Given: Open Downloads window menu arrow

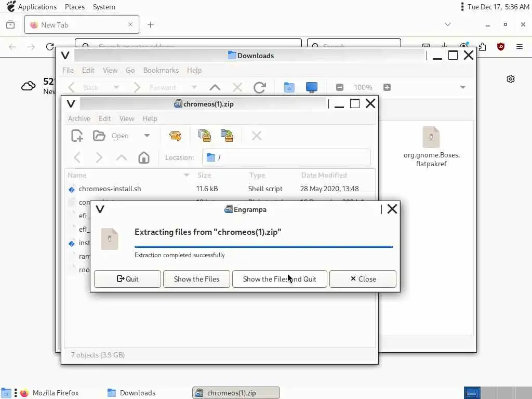Looking at the screenshot, I should coord(65,55).
